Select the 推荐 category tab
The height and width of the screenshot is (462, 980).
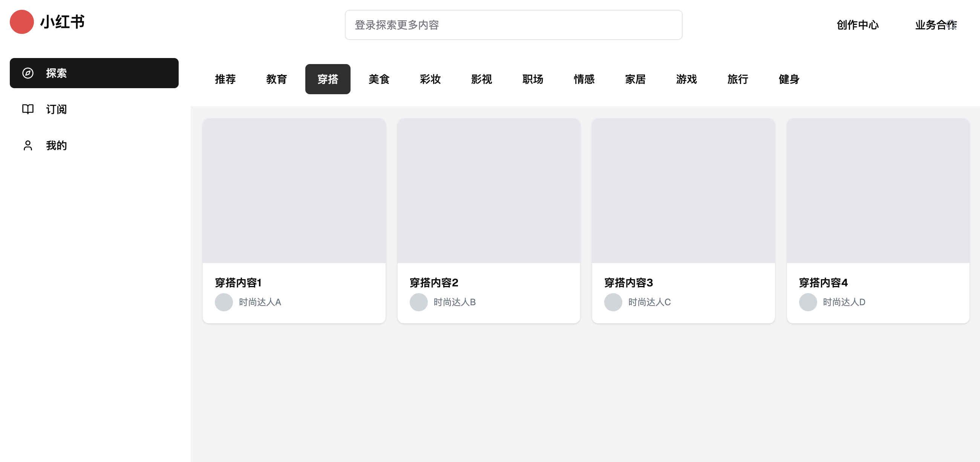click(x=225, y=79)
